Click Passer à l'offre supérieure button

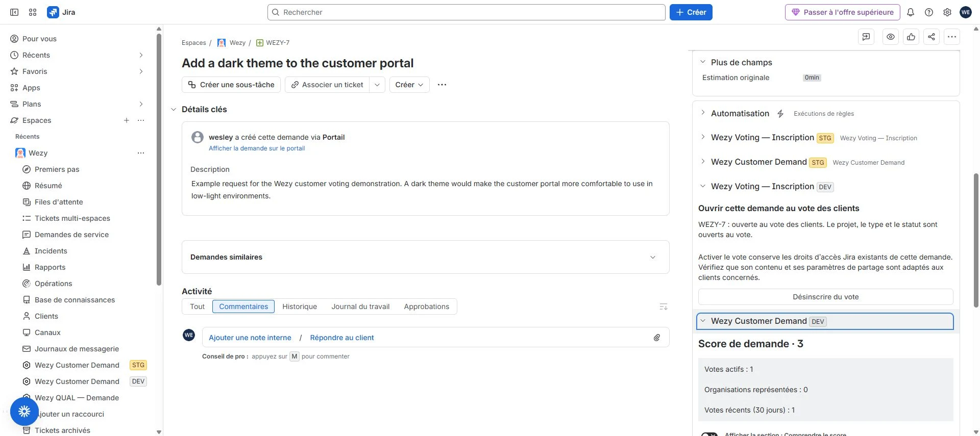coord(843,12)
